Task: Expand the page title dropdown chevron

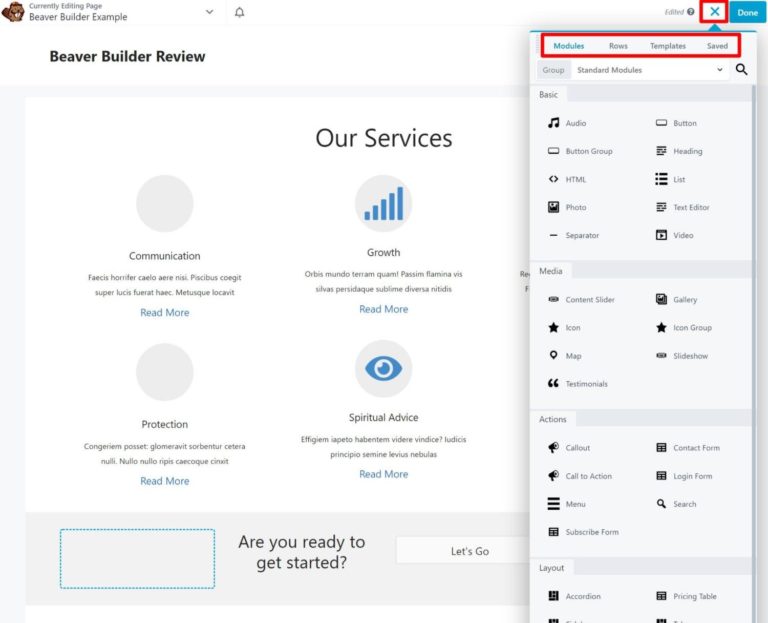Action: coord(209,12)
